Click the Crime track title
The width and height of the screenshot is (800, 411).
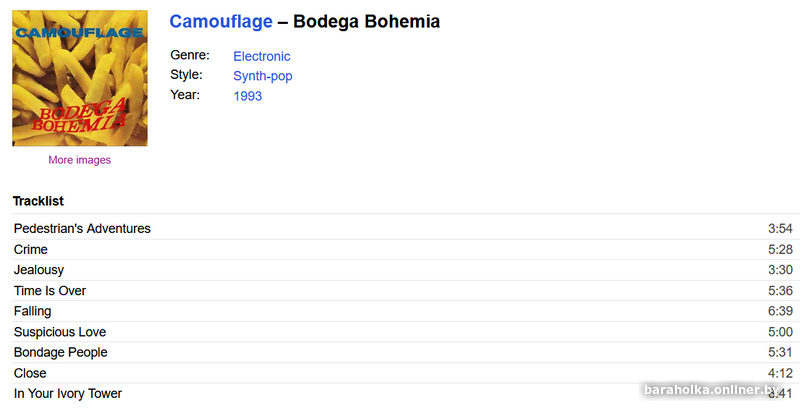tap(31, 250)
